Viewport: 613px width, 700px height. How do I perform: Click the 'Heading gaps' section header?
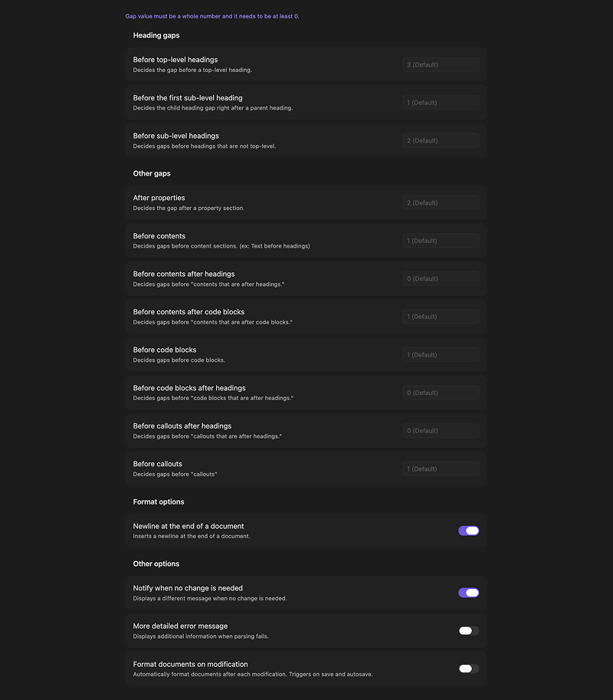(x=156, y=35)
